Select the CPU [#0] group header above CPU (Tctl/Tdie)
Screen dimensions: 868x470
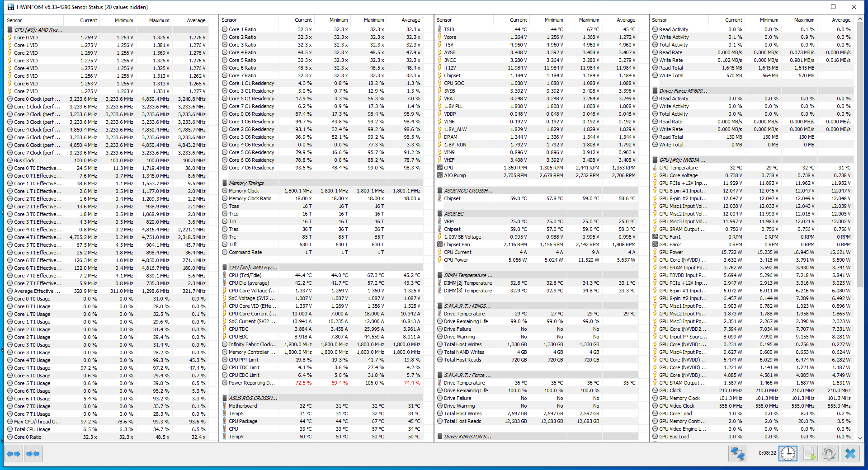click(x=322, y=268)
